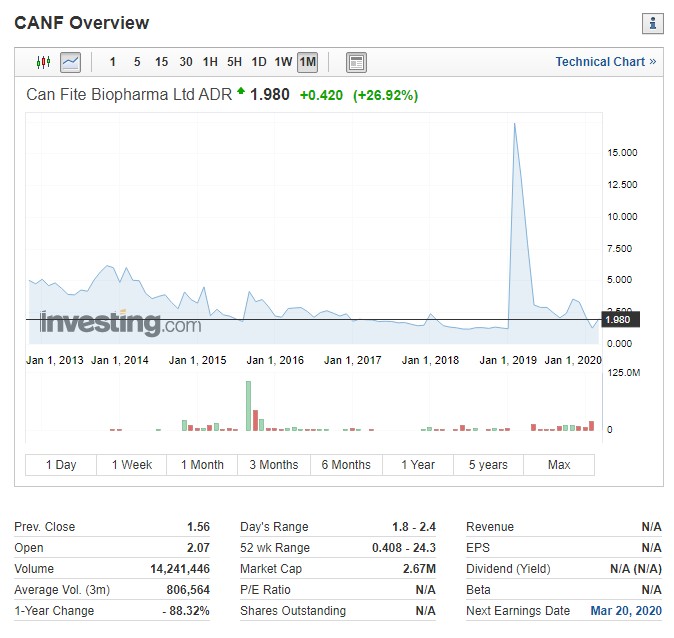The image size is (674, 638).
Task: Open the Mar 20, 2020 earnings date link
Action: pos(626,610)
